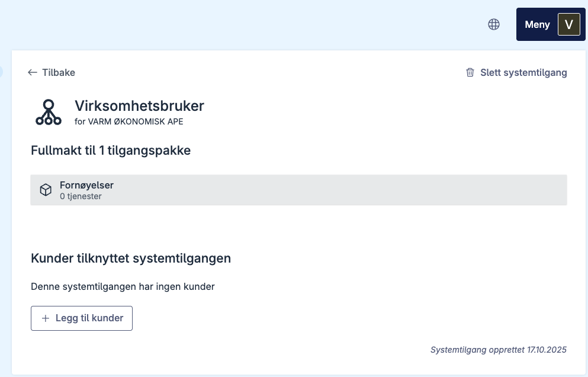This screenshot has height=377, width=588.
Task: Click 'Systemtilgang opprettet 17.10.2025' text
Action: (x=499, y=350)
